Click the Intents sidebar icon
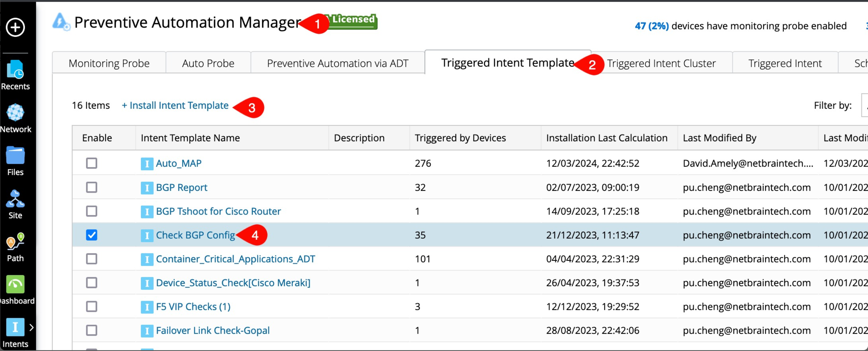 tap(15, 328)
